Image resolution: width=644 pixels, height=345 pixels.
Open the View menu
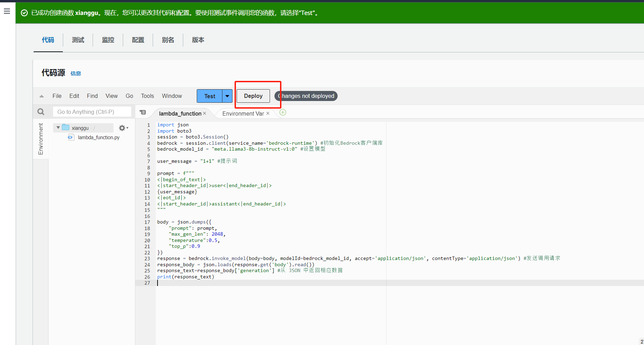tap(112, 96)
